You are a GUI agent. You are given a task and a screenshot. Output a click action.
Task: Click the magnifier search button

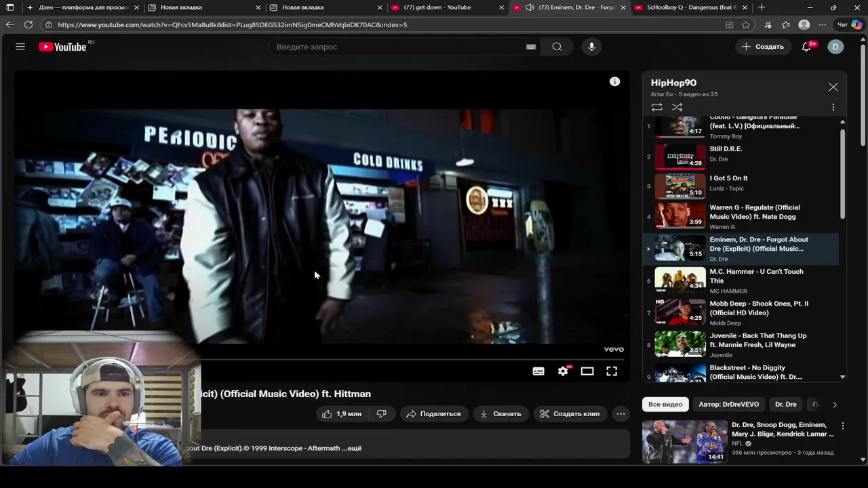(557, 47)
